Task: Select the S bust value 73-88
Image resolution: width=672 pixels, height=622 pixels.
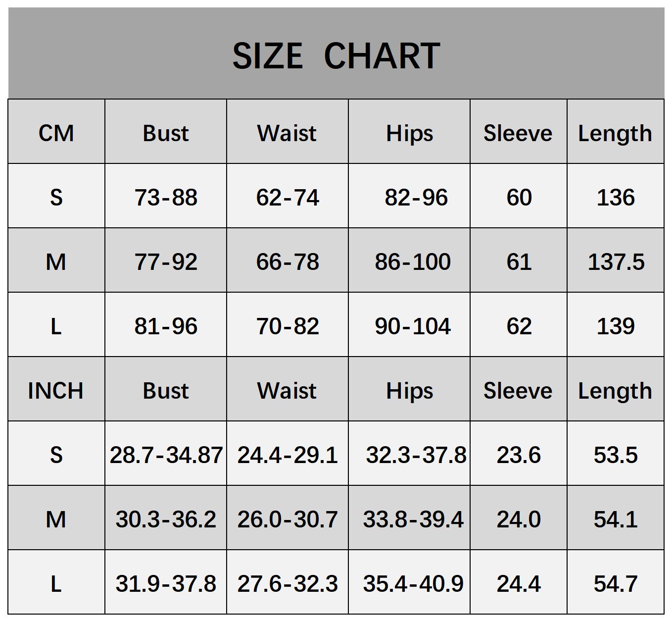Action: [x=166, y=198]
